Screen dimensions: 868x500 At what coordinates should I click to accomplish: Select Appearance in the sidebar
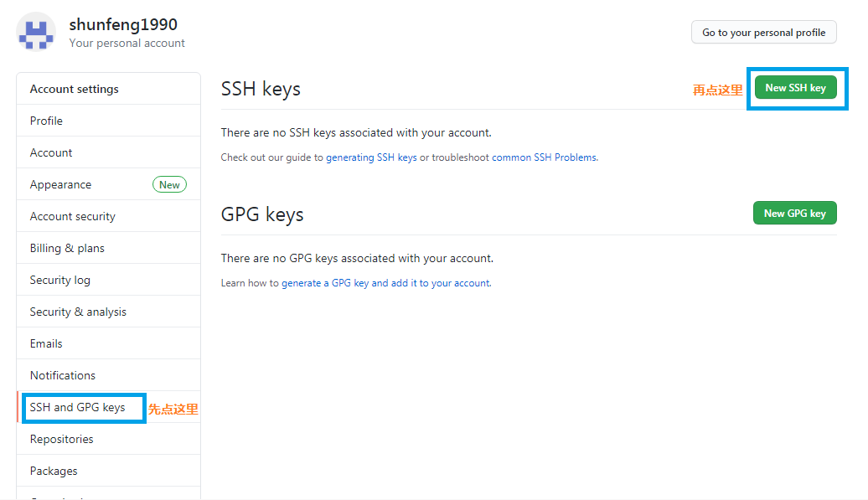click(60, 184)
